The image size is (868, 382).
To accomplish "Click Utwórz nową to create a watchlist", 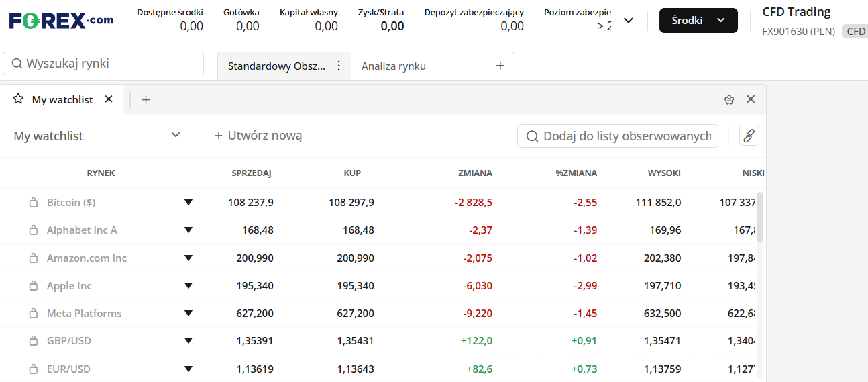I will [258, 136].
